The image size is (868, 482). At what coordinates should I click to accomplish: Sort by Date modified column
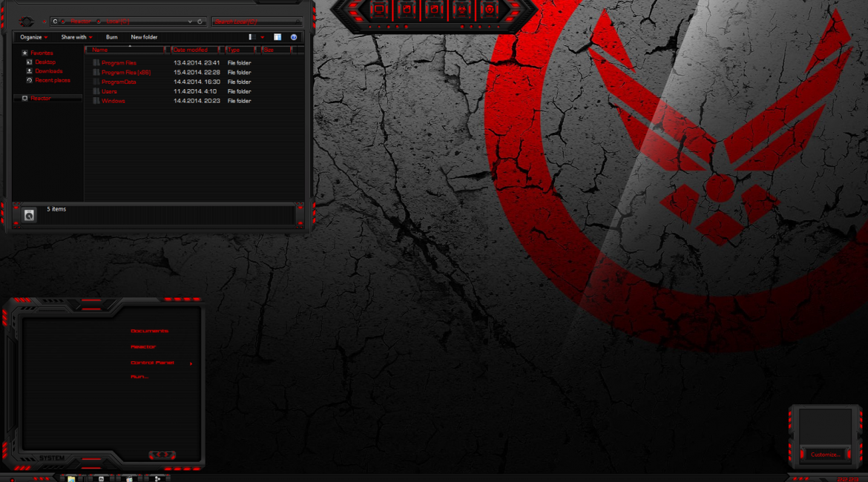[x=195, y=50]
